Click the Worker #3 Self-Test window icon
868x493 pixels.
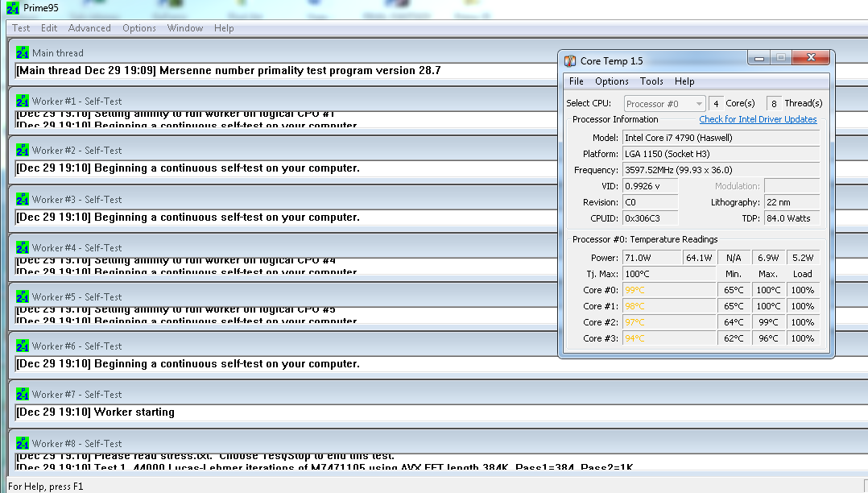(23, 199)
